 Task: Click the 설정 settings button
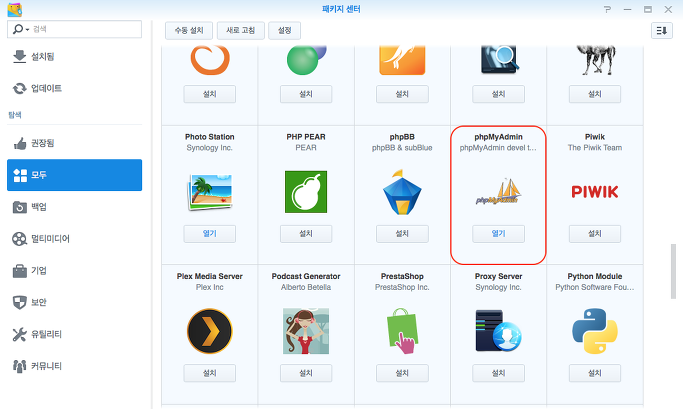coord(284,30)
